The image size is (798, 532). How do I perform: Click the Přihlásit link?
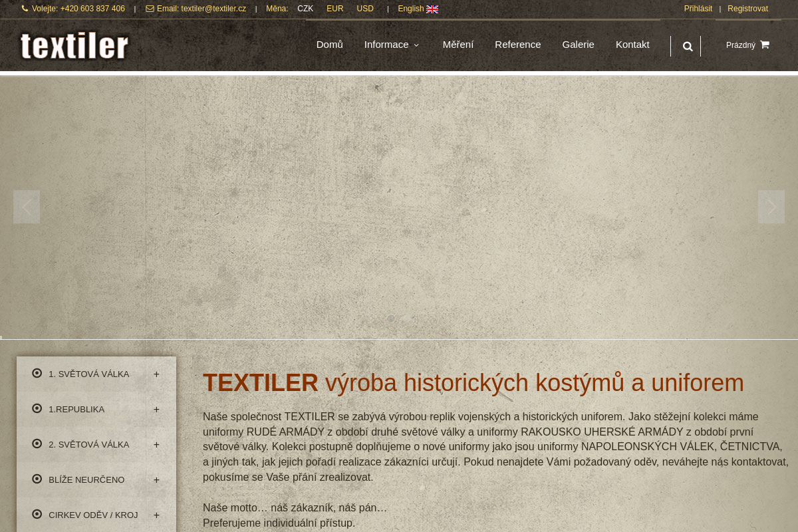click(698, 9)
